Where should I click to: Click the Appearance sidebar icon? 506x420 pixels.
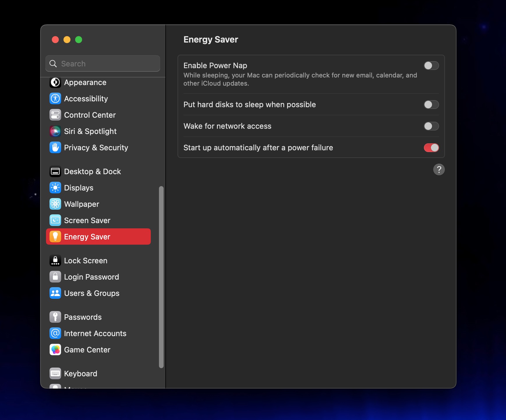pos(55,82)
